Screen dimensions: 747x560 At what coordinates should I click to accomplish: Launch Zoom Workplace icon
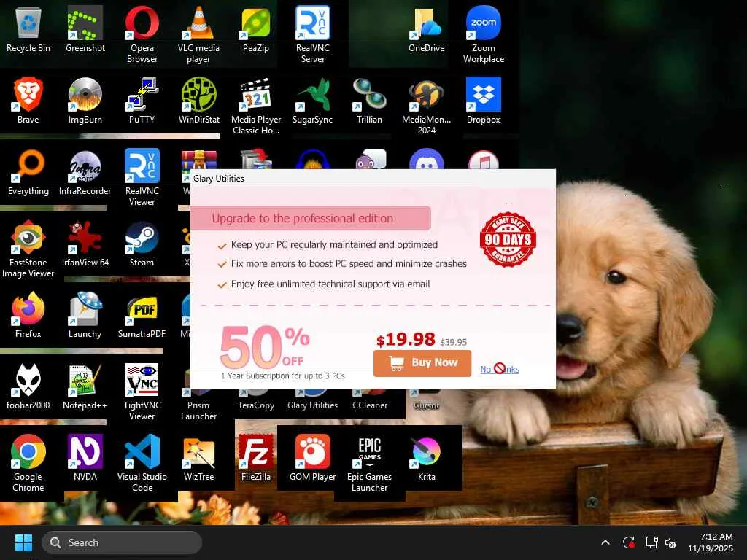click(x=484, y=34)
